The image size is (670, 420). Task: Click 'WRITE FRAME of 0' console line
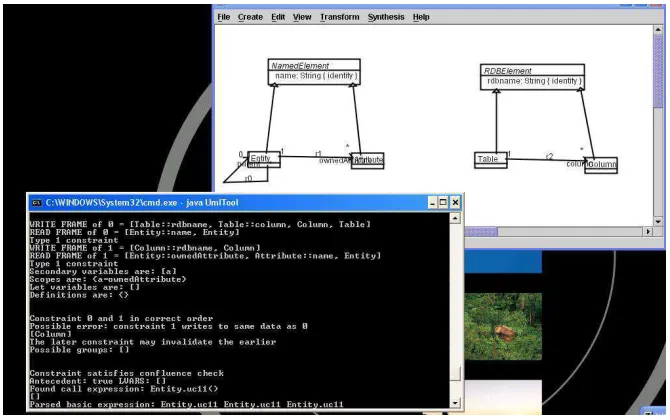pyautogui.click(x=200, y=224)
